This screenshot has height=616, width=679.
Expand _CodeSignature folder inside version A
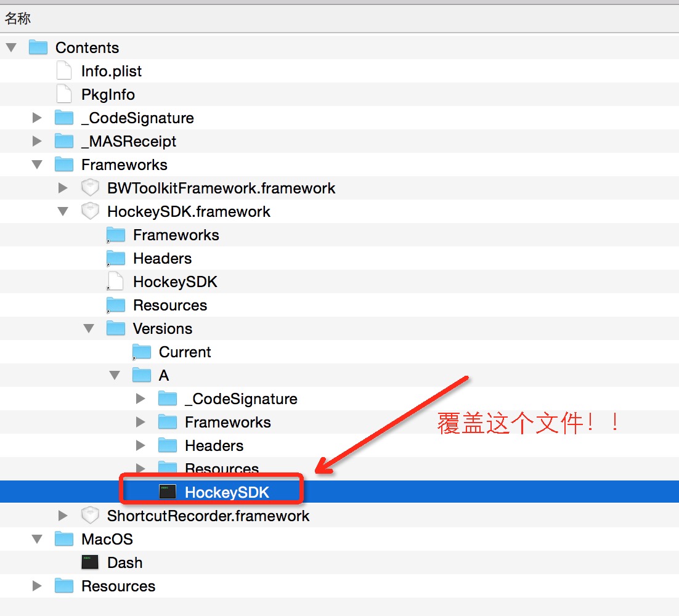(x=140, y=399)
